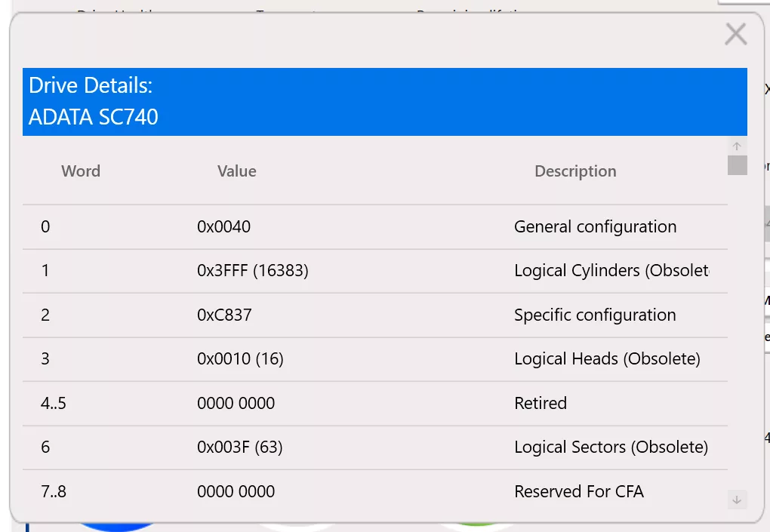Viewport: 770px width, 532px height.
Task: Click the vertical scrollbar thumb
Action: [x=737, y=165]
